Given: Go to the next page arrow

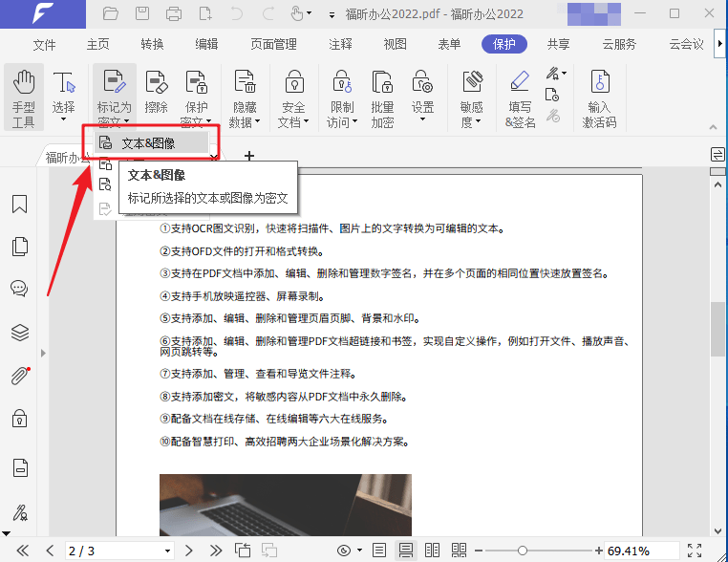Looking at the screenshot, I should 189,551.
